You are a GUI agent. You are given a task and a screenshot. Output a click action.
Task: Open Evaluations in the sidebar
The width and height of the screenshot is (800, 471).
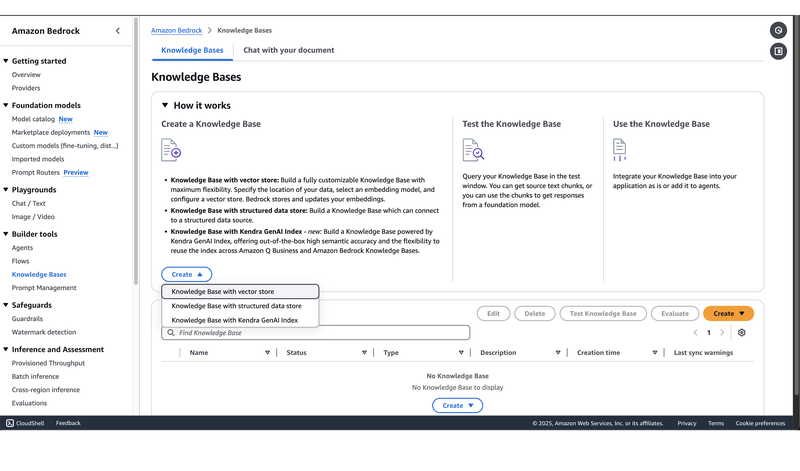click(29, 403)
